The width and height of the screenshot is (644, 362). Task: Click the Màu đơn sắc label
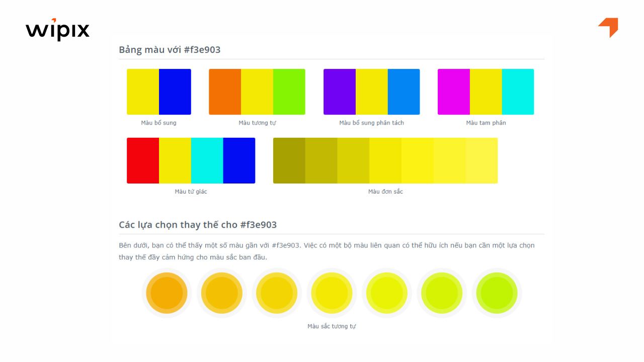coord(385,192)
